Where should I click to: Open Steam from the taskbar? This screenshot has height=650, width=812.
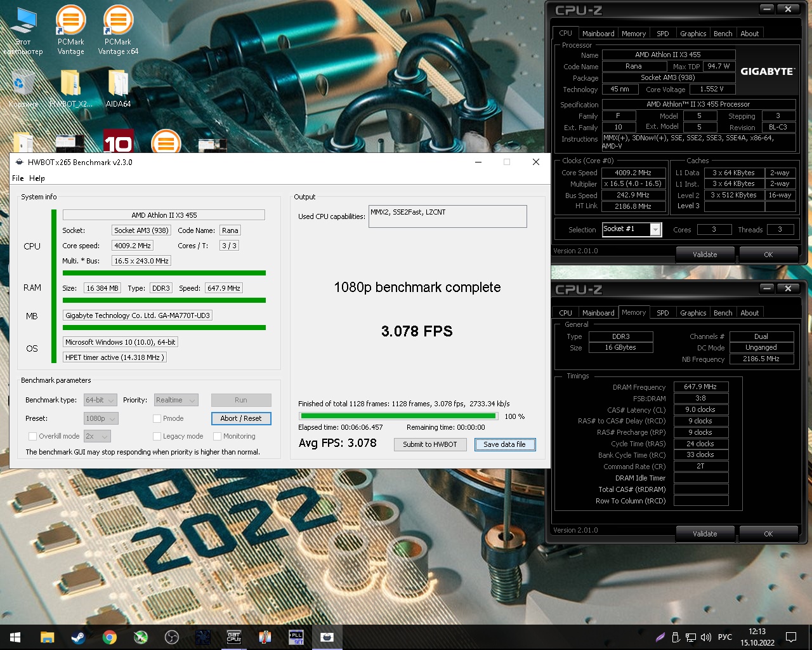[x=78, y=637]
